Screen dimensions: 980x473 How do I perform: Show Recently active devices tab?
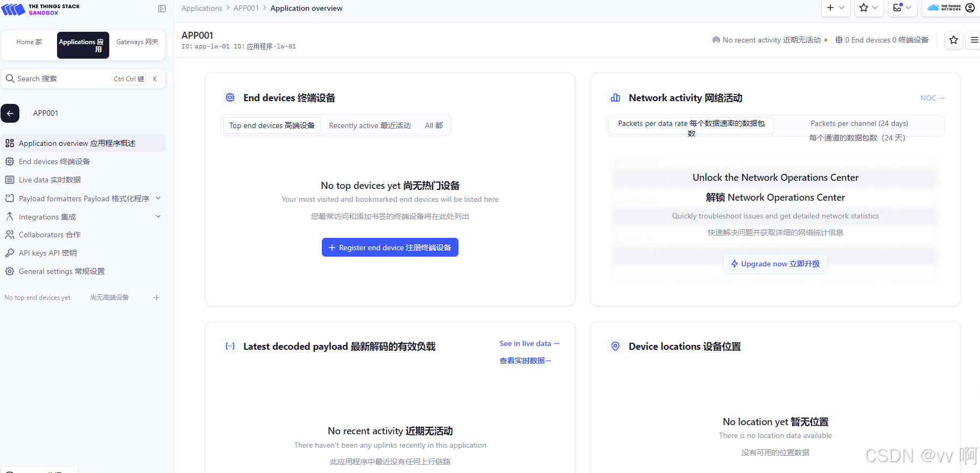click(x=370, y=125)
